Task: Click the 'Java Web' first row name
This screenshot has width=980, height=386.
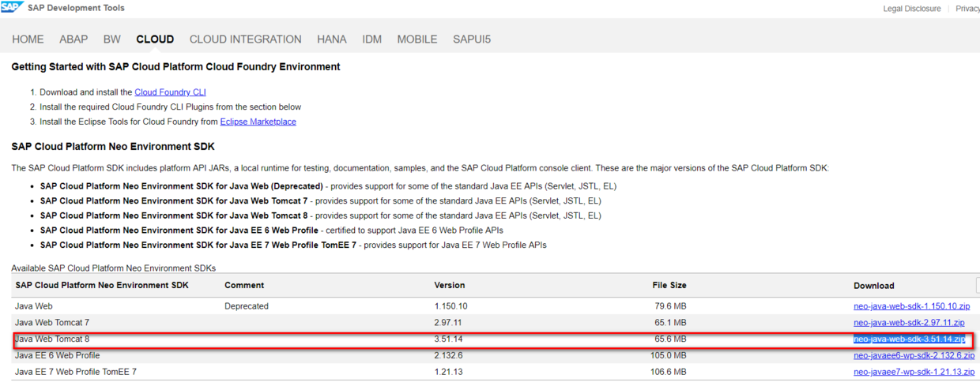Action: tap(33, 306)
